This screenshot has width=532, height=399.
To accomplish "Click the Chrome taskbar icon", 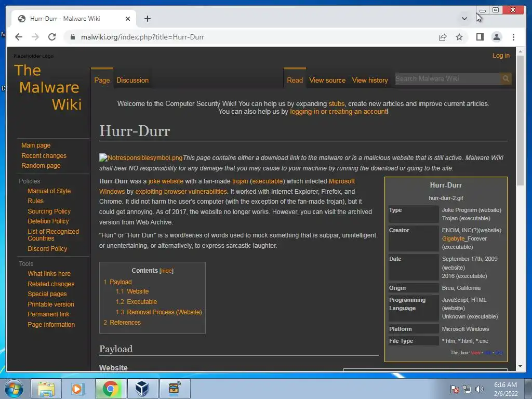I will click(x=110, y=389).
